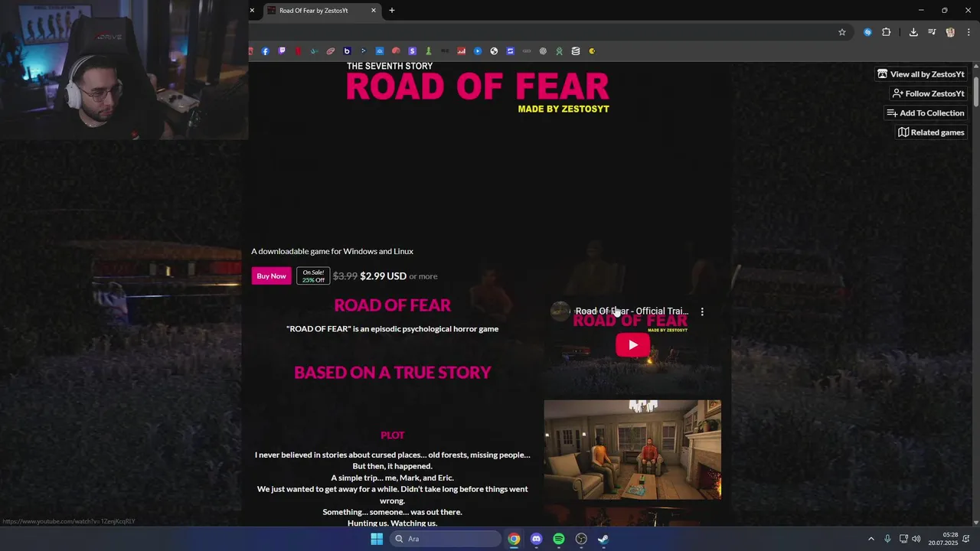Open the Chrome extensions puzzle menu

tap(886, 32)
